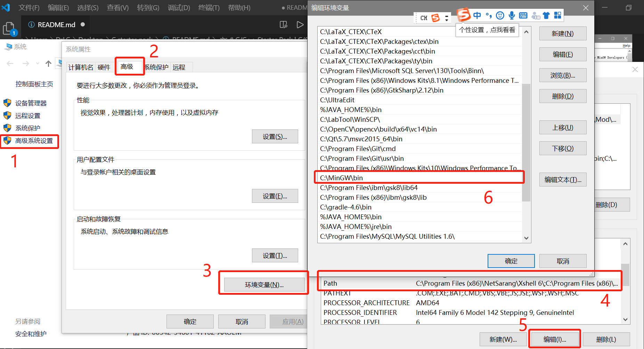Click 删除(L) for system variables
Viewport: 644px width, 349px height.
pos(606,339)
